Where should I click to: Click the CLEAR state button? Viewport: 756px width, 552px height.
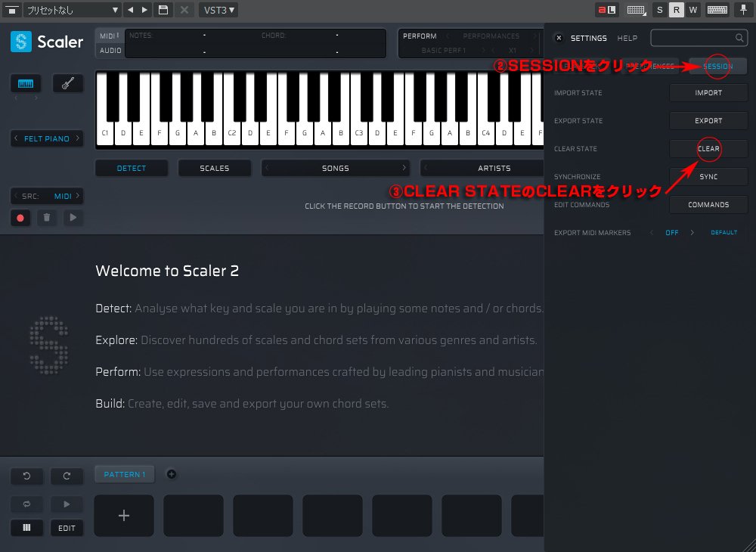tap(708, 148)
